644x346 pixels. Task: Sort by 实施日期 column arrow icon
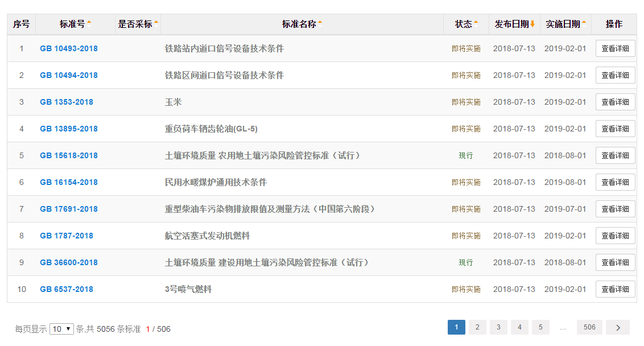pos(584,24)
